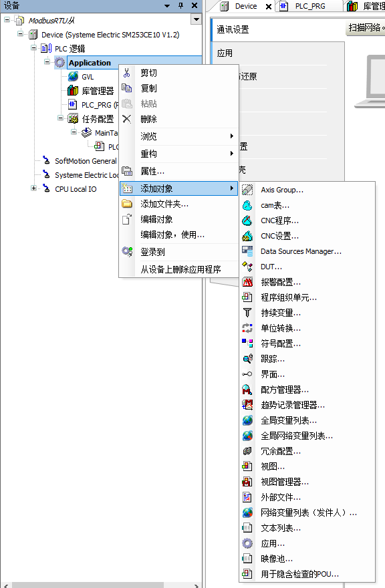Select SoftMotion General tree item
Viewport: 385px width, 588px height.
pyautogui.click(x=86, y=161)
